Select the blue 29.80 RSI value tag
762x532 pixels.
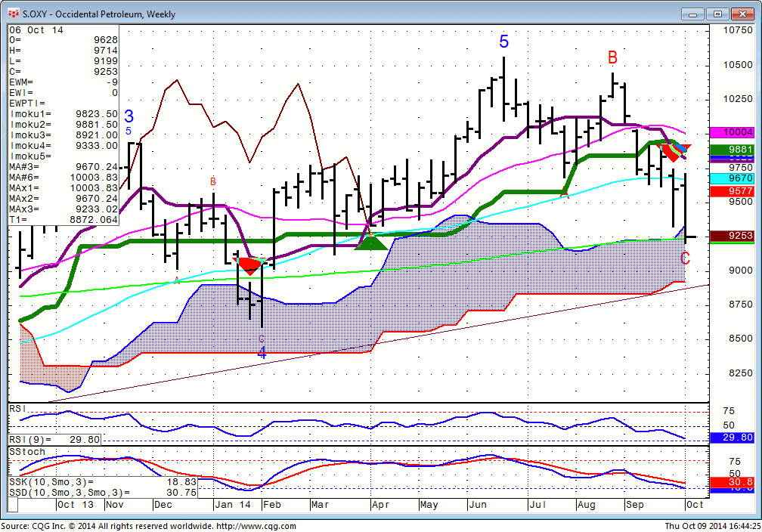tap(732, 438)
